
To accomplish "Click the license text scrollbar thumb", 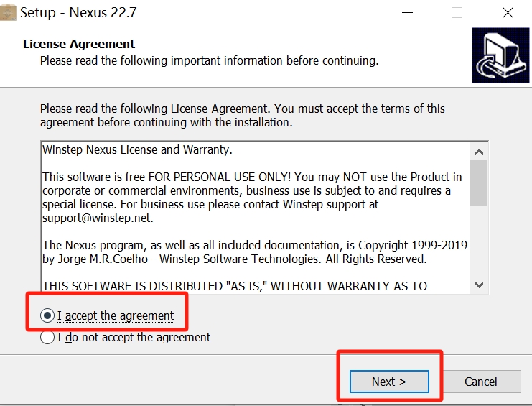I will (479, 183).
